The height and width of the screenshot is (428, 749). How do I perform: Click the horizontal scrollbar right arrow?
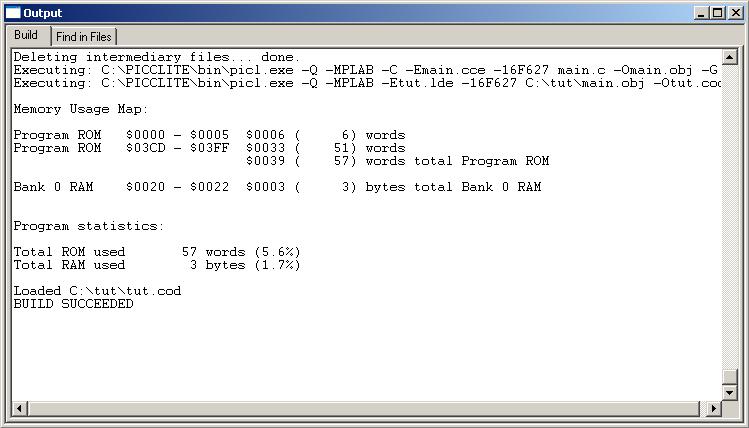tap(714, 408)
